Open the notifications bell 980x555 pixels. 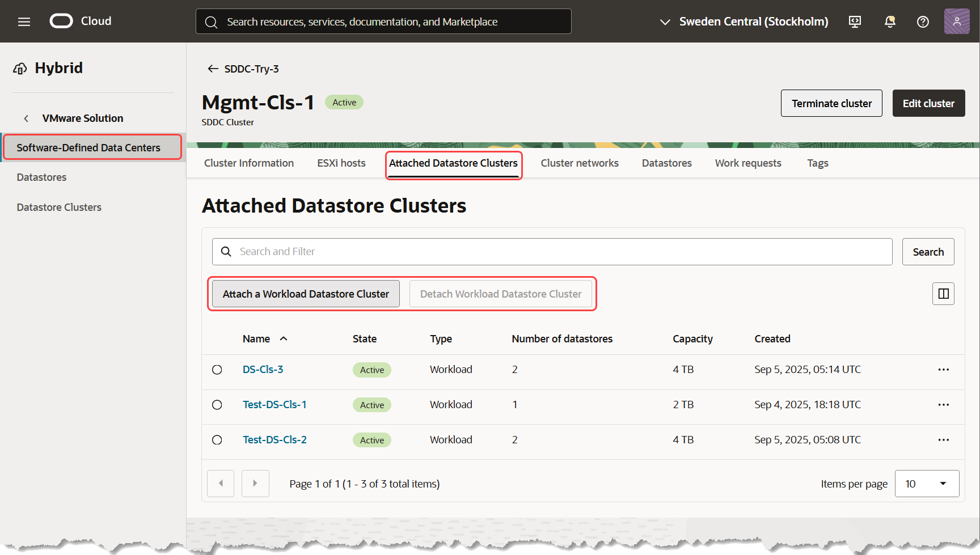[x=889, y=22]
